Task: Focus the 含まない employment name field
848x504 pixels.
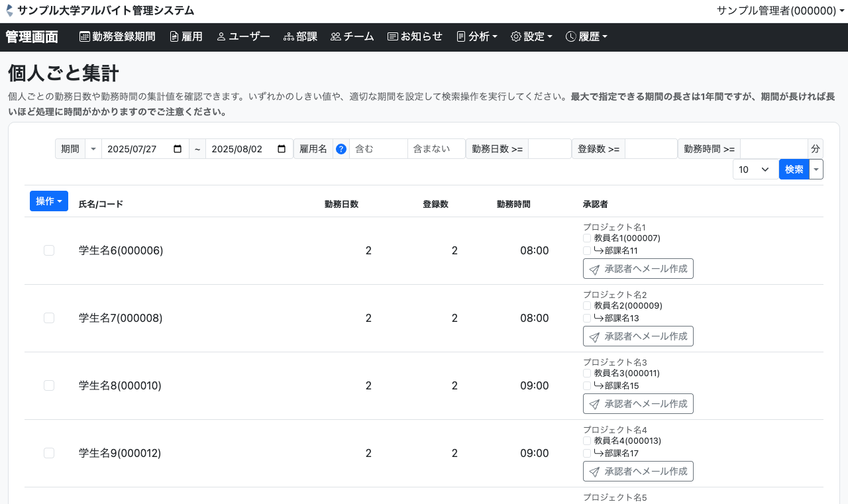Action: pyautogui.click(x=437, y=149)
